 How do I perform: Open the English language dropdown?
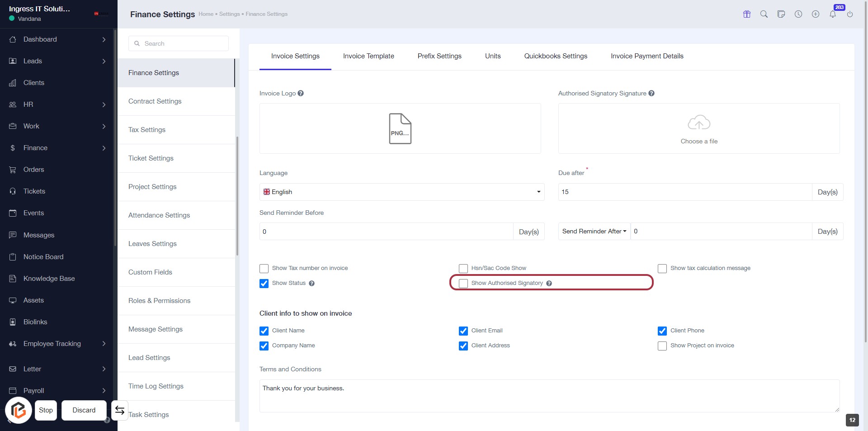coord(401,192)
